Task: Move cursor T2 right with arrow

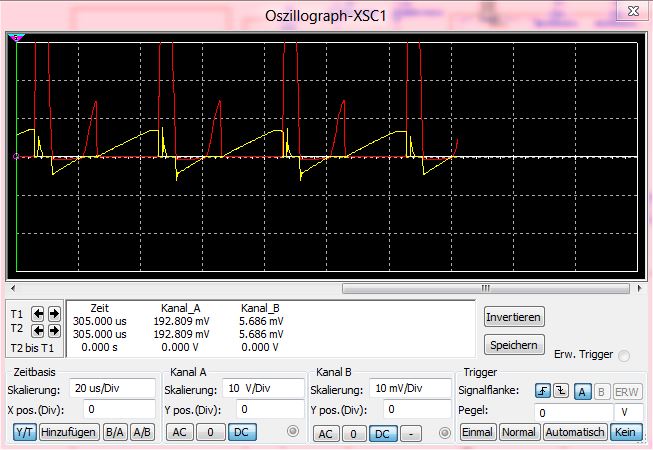Action: (54, 331)
